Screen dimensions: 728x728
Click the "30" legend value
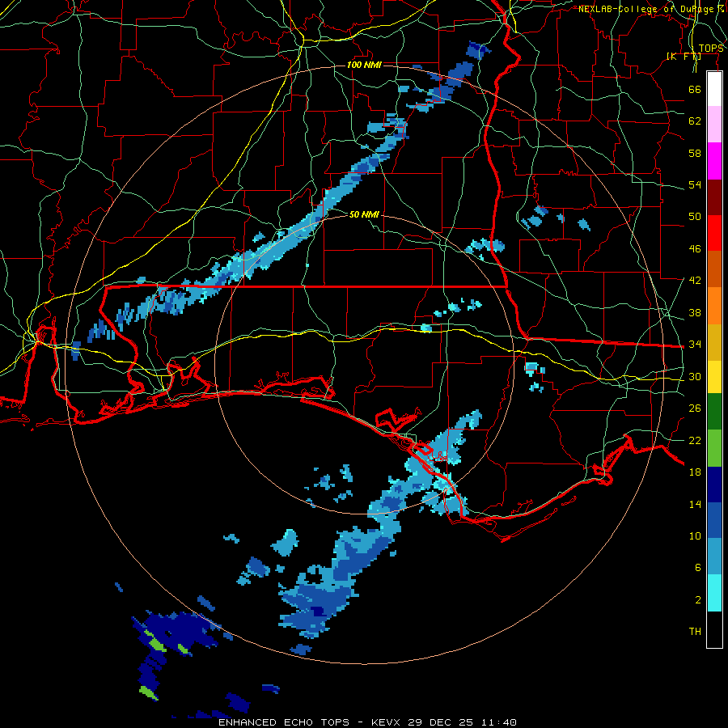[x=695, y=376]
